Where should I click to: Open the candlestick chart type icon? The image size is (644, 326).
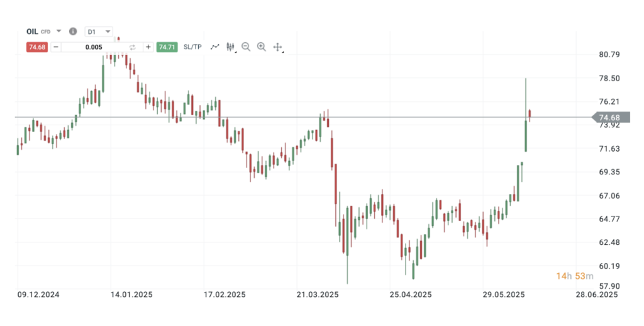tap(230, 47)
